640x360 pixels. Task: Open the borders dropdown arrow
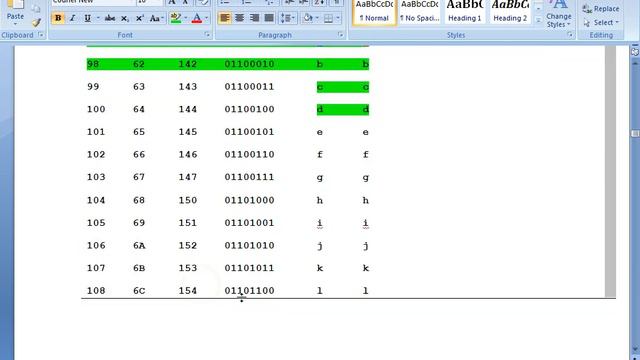pos(338,18)
